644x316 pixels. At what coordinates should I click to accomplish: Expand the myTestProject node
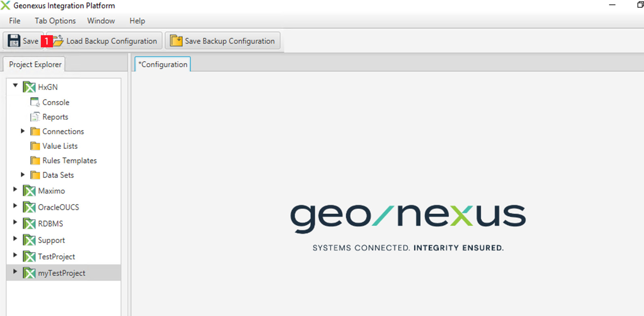point(15,271)
